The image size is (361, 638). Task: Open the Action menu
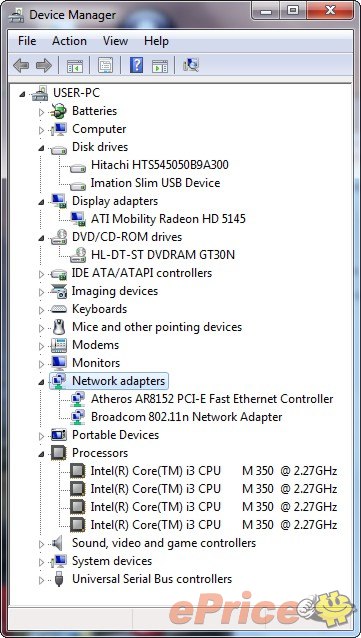69,41
